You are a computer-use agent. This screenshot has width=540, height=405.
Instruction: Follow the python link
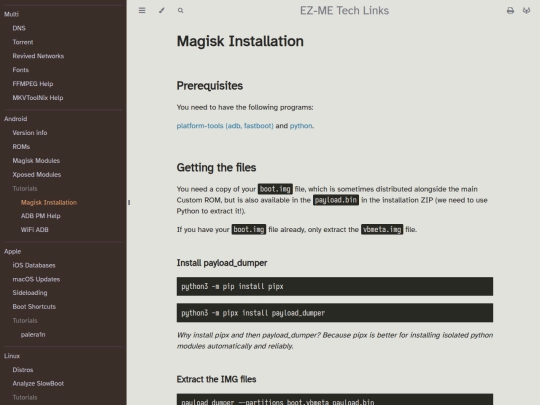click(301, 126)
